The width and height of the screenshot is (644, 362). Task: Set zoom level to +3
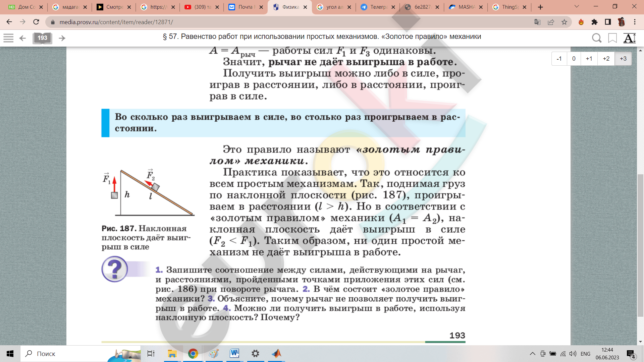pyautogui.click(x=623, y=59)
